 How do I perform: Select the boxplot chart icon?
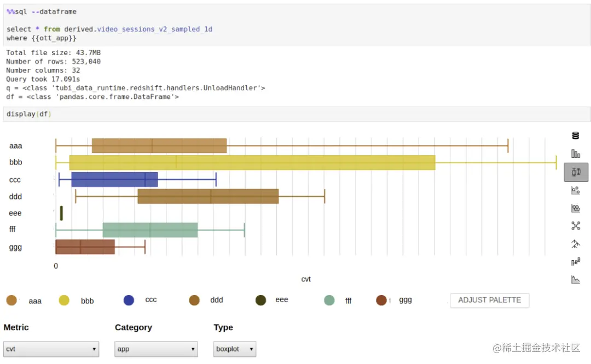(x=576, y=172)
